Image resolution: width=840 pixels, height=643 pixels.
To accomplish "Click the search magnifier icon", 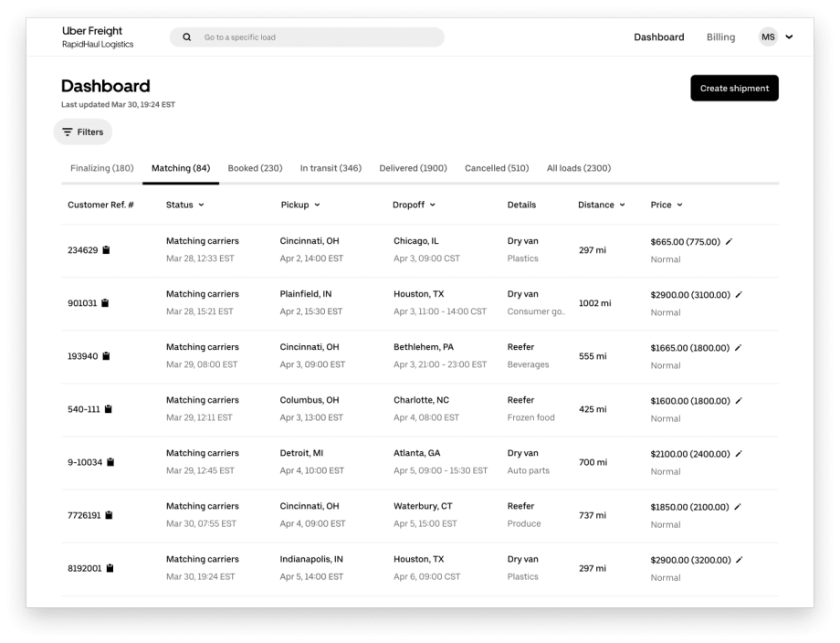I will pos(186,37).
